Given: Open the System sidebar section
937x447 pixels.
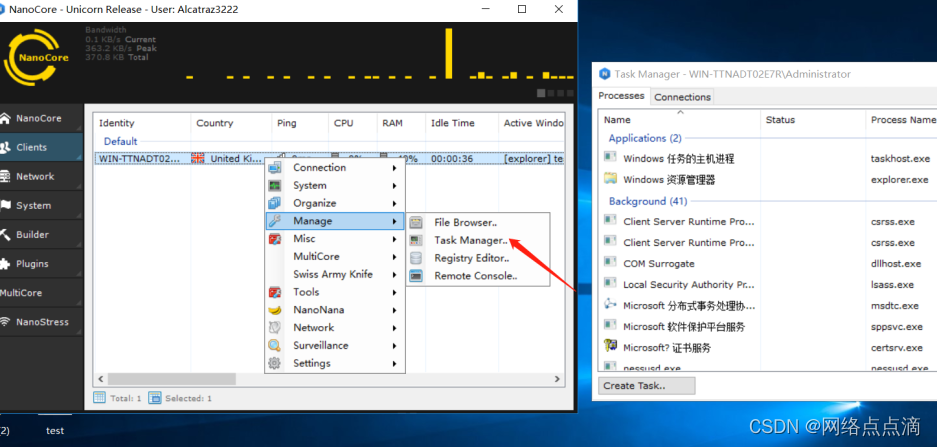Looking at the screenshot, I should [41, 206].
